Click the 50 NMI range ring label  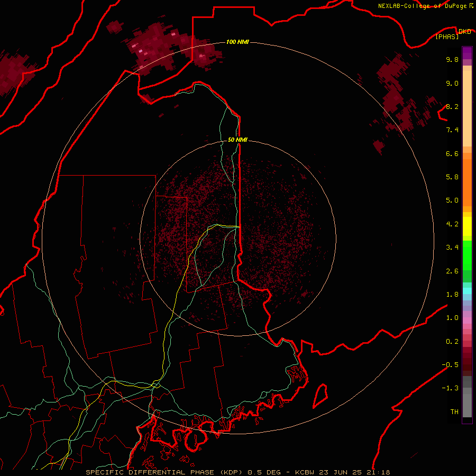(x=237, y=140)
